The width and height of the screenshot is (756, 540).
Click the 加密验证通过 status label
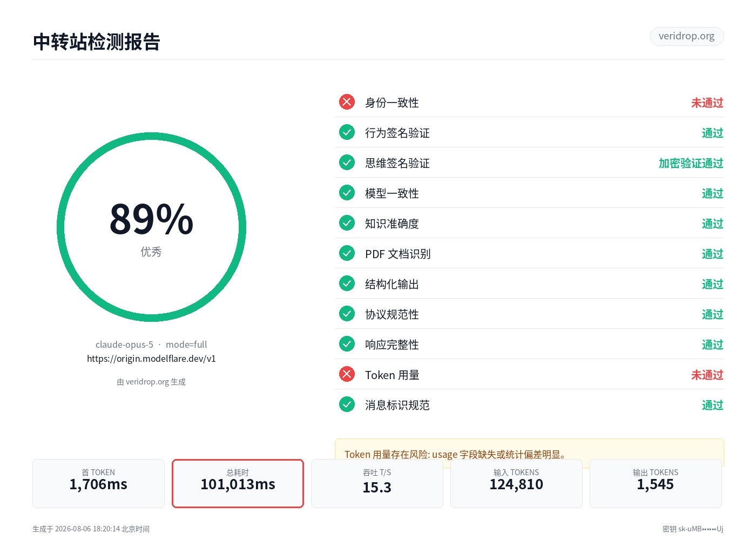pyautogui.click(x=691, y=163)
